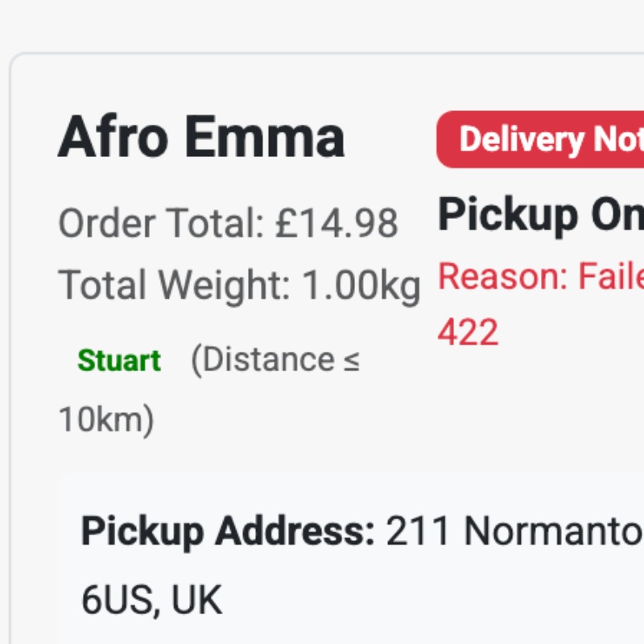Select the 211 Normanto street address text

click(x=515, y=531)
